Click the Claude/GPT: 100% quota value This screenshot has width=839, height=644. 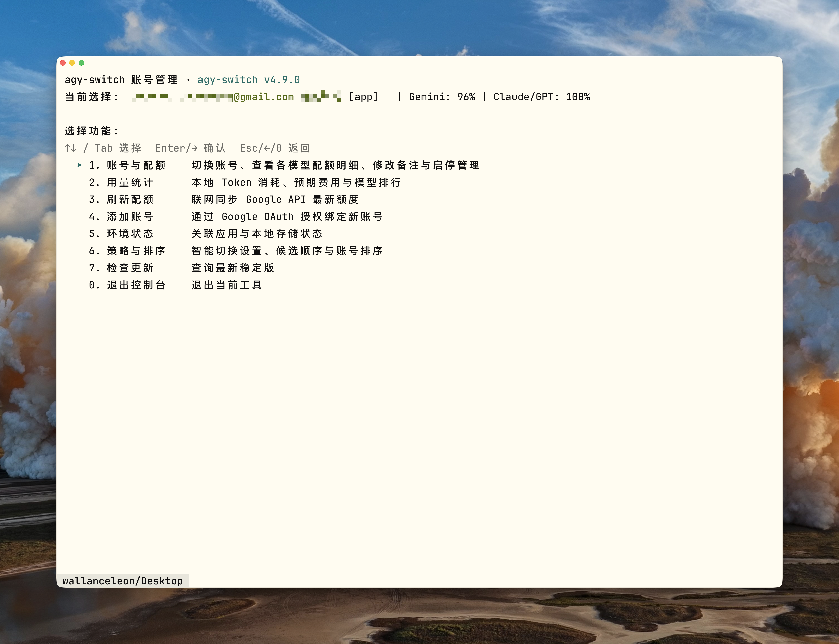click(x=541, y=97)
